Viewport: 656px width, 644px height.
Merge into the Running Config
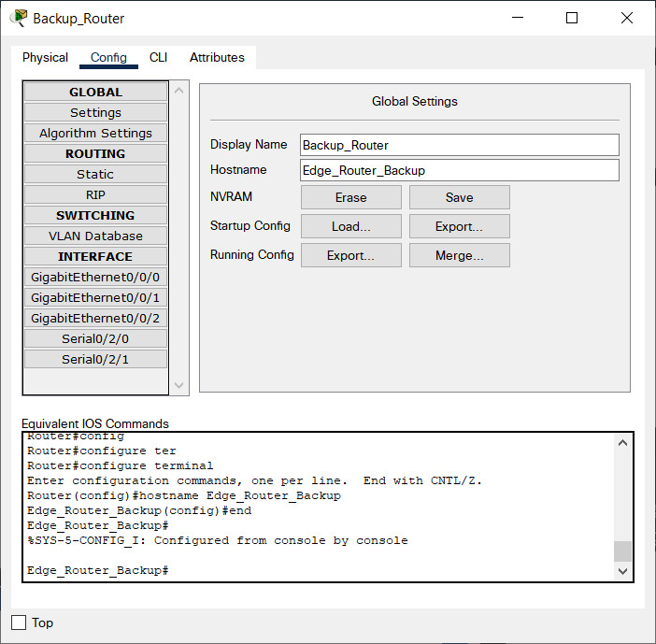459,255
